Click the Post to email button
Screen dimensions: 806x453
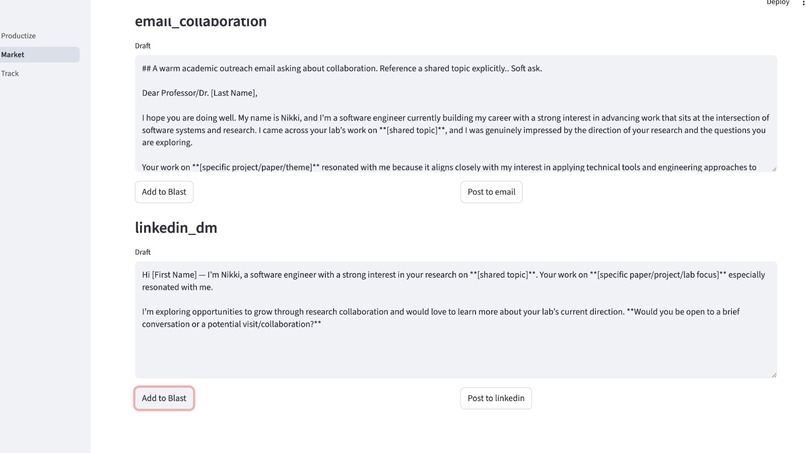[x=491, y=192]
